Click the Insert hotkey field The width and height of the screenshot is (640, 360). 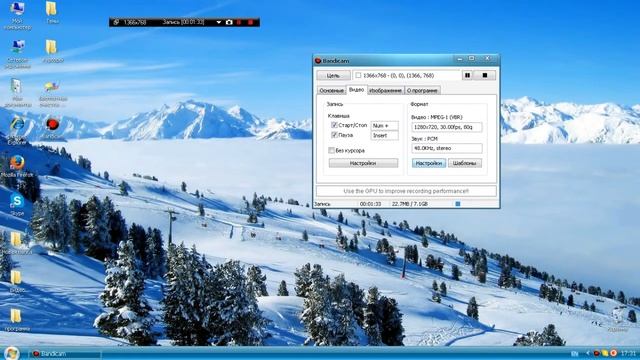pyautogui.click(x=384, y=136)
